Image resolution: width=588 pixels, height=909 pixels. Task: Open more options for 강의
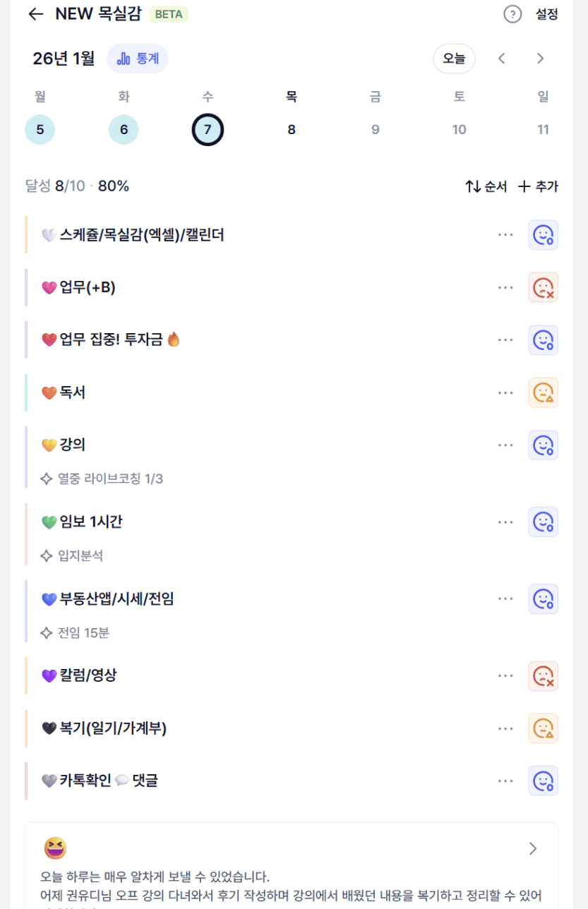(x=505, y=445)
